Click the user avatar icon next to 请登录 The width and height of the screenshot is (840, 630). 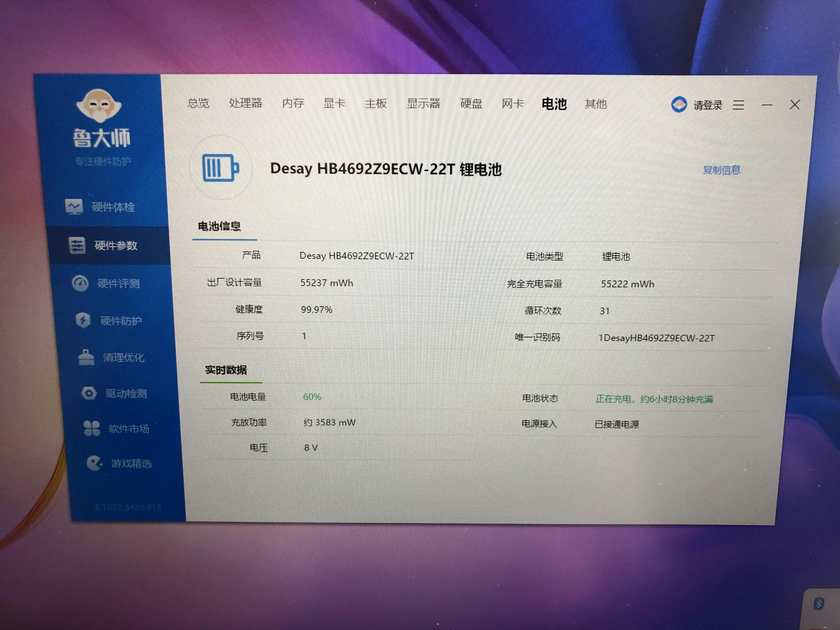click(x=679, y=104)
